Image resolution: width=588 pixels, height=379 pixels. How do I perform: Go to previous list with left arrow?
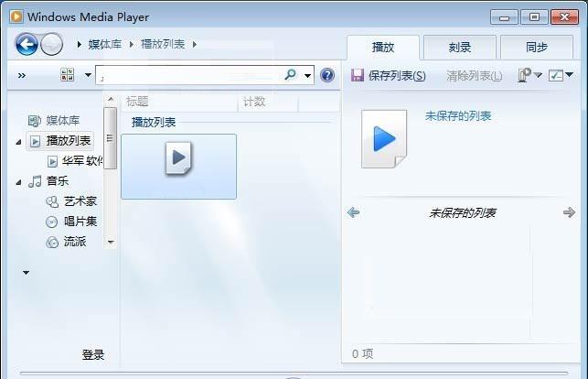[354, 212]
